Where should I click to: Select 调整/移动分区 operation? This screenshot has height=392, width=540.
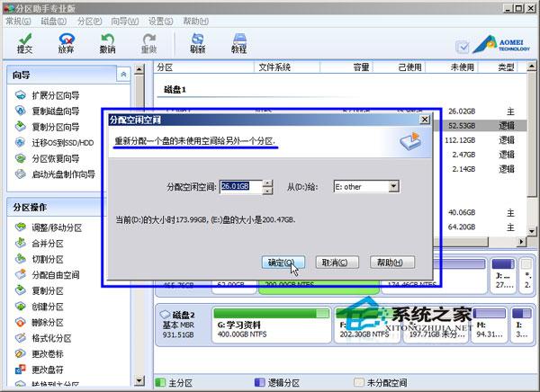point(49,227)
